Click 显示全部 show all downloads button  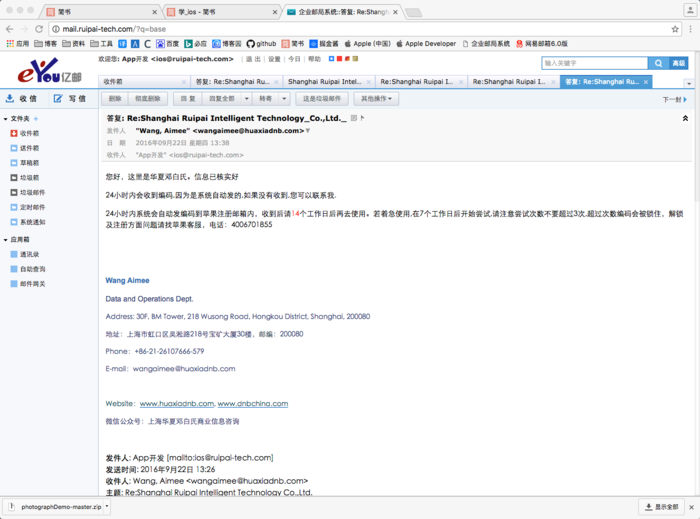(661, 507)
